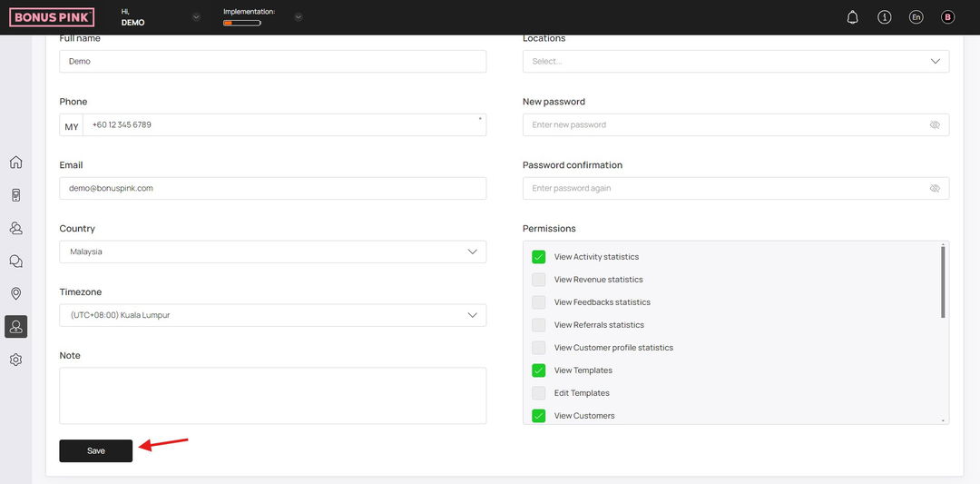Click the info circle icon in header

[x=885, y=17]
